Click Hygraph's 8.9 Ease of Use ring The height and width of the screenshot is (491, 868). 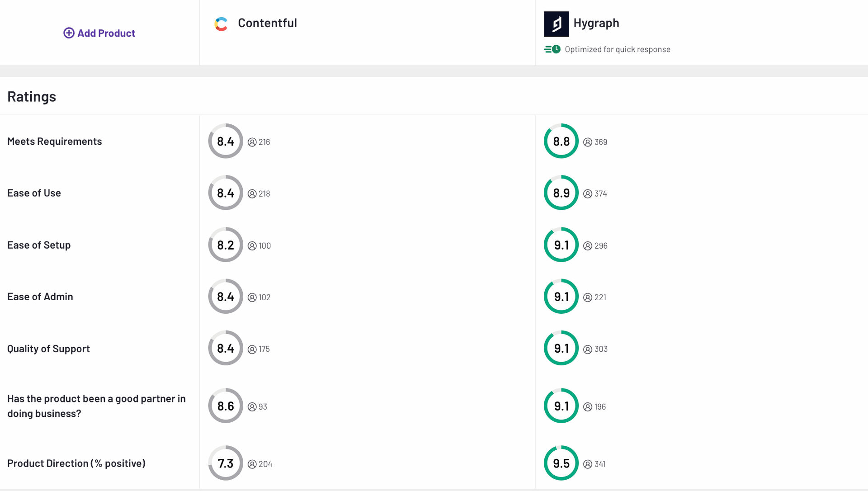(561, 193)
